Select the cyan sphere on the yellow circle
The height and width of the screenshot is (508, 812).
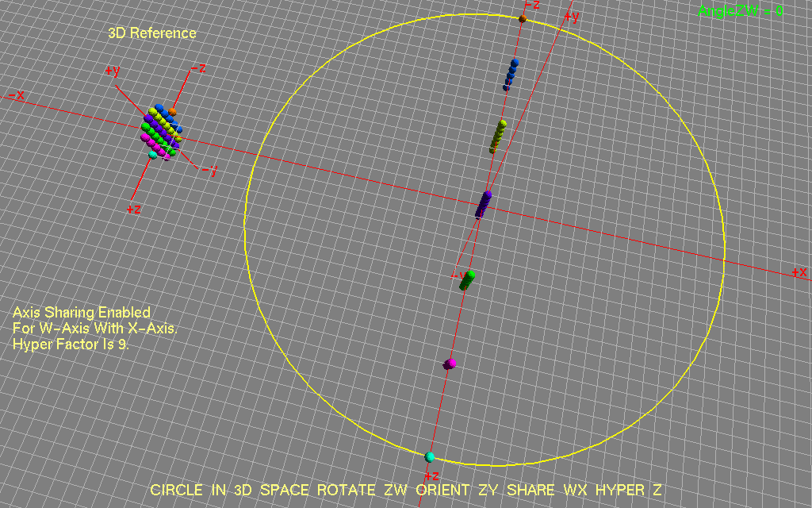429,457
